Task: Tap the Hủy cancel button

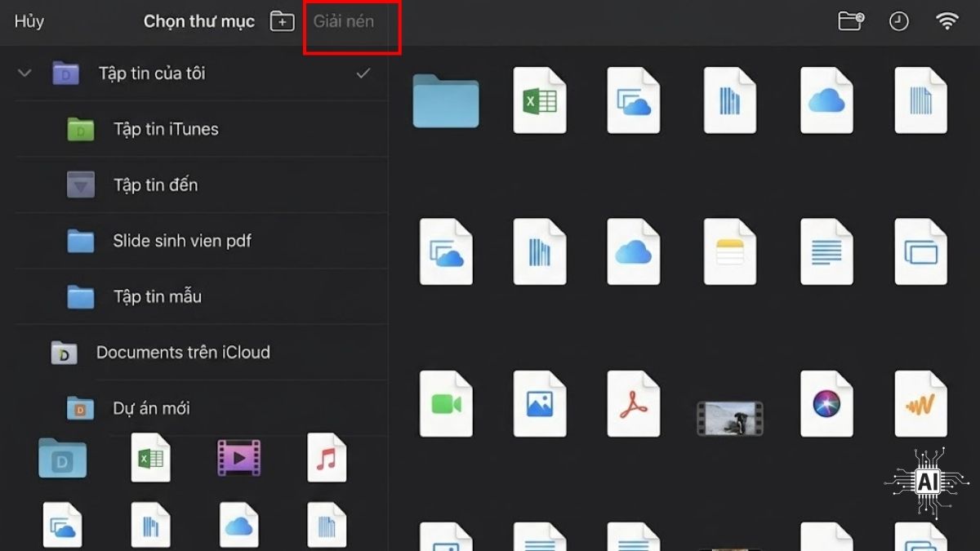Action: [29, 21]
